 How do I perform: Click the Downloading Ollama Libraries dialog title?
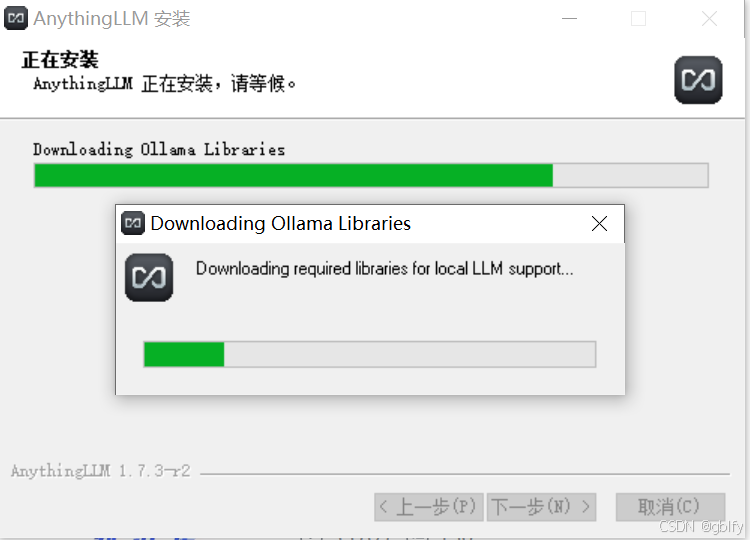pyautogui.click(x=281, y=224)
